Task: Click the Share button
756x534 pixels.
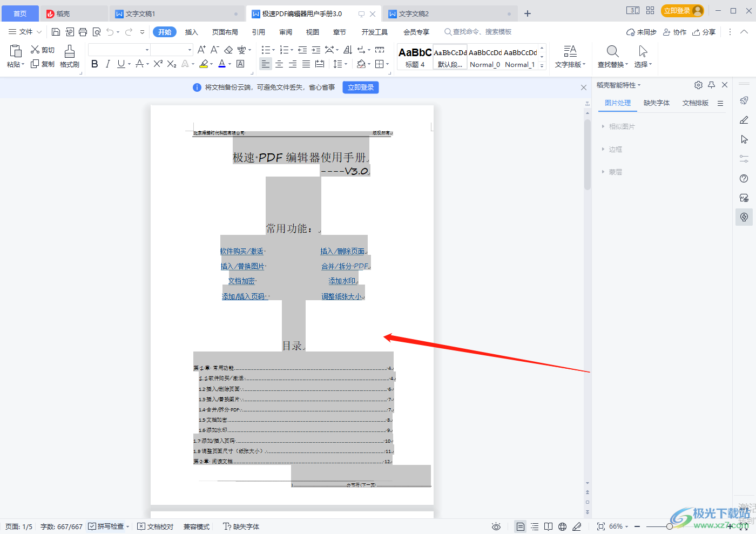Action: point(704,32)
